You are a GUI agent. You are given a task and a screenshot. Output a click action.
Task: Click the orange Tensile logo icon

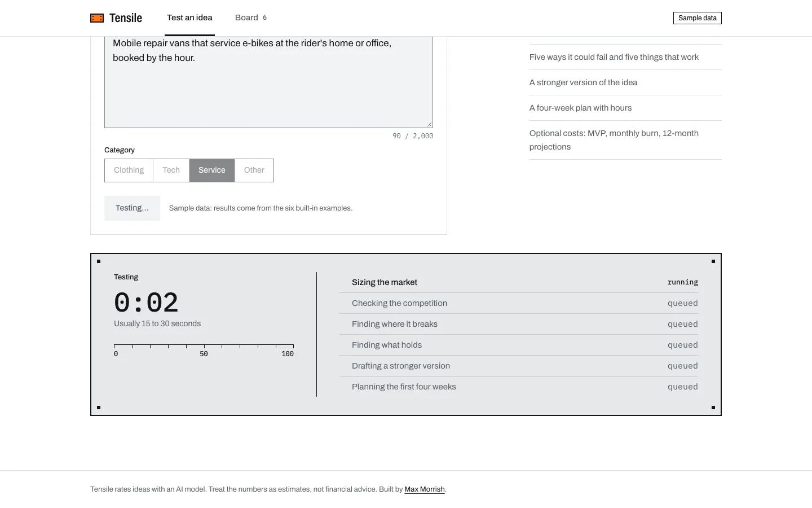point(97,18)
